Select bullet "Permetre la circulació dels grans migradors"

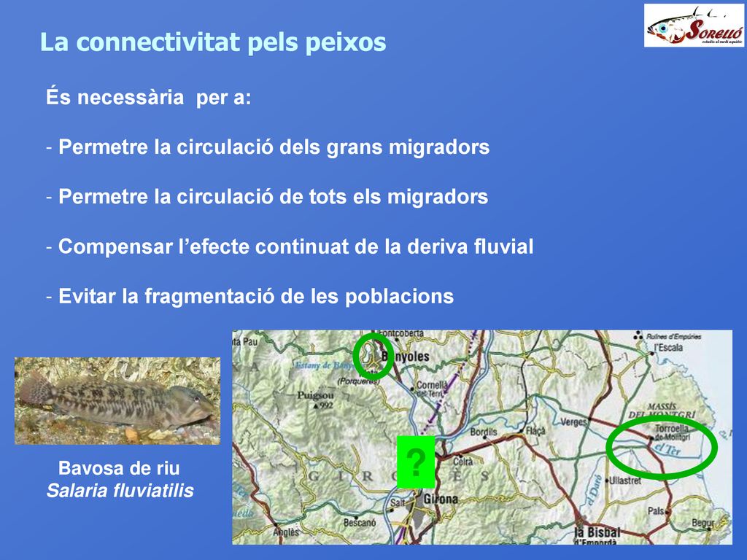point(274,147)
